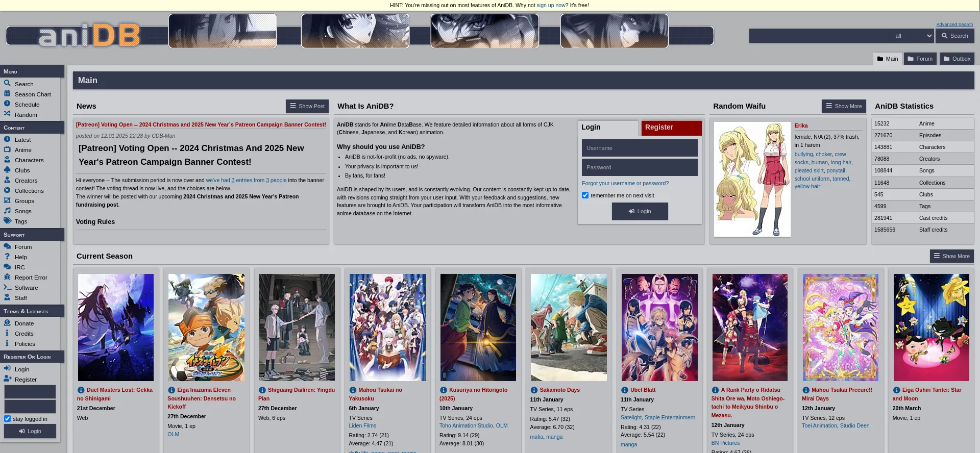Click the Donate icon in sidebar
Image resolution: width=980 pixels, height=453 pixels.
click(7, 322)
